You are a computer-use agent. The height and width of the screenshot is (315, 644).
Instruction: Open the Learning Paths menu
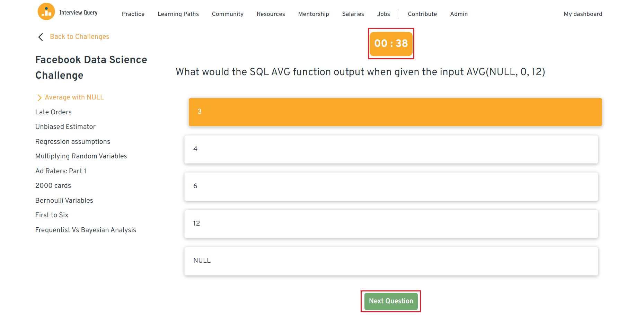[x=178, y=14]
